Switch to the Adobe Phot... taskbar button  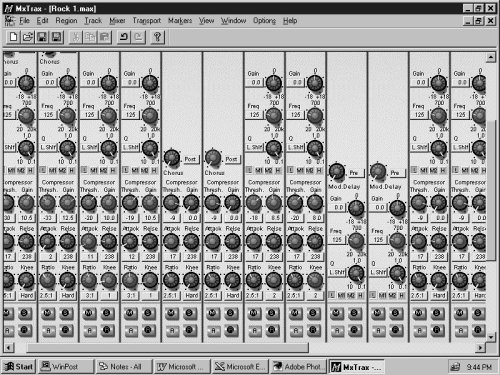299,367
